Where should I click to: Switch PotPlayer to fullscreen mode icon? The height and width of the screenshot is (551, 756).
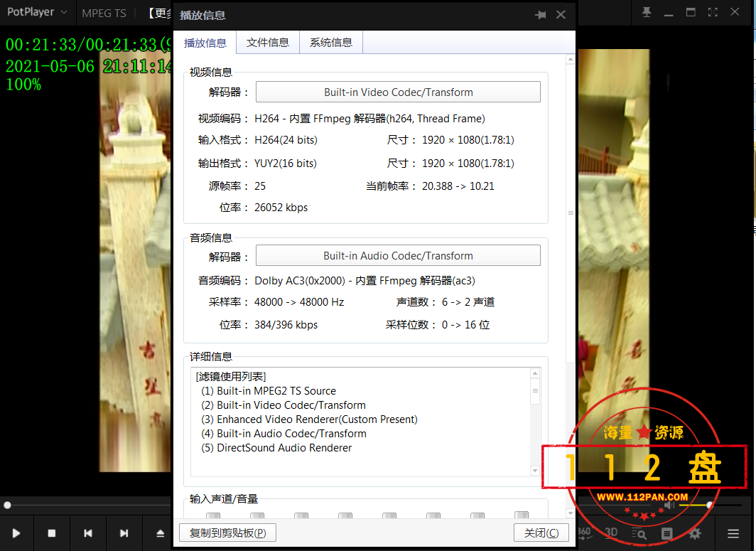click(x=713, y=12)
